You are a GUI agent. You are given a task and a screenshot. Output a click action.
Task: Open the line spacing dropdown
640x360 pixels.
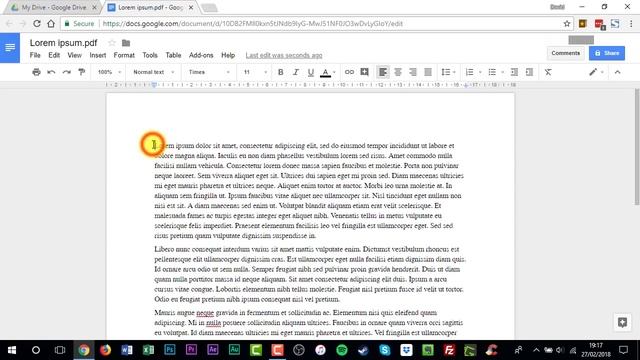pyautogui.click(x=448, y=72)
